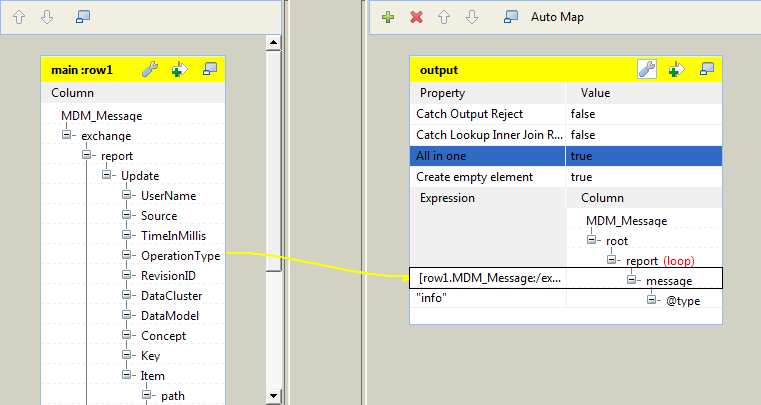
Task: Collapse the exchange tree node
Action: 68,136
